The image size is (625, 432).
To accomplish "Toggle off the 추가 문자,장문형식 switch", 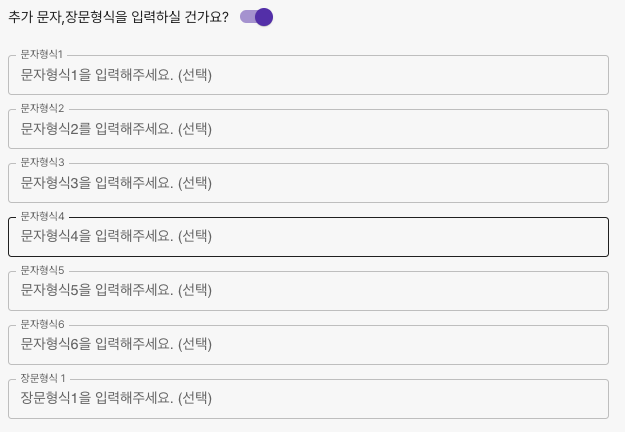I will click(256, 17).
